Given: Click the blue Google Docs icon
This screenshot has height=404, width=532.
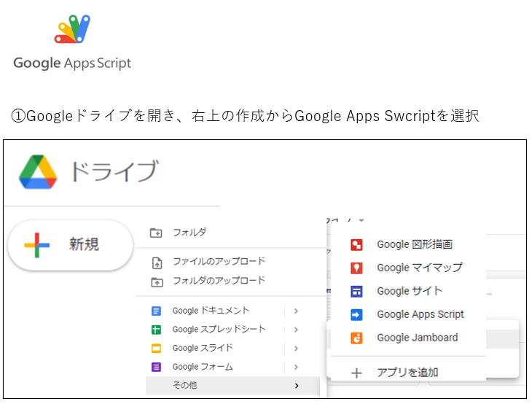Looking at the screenshot, I should (x=156, y=311).
